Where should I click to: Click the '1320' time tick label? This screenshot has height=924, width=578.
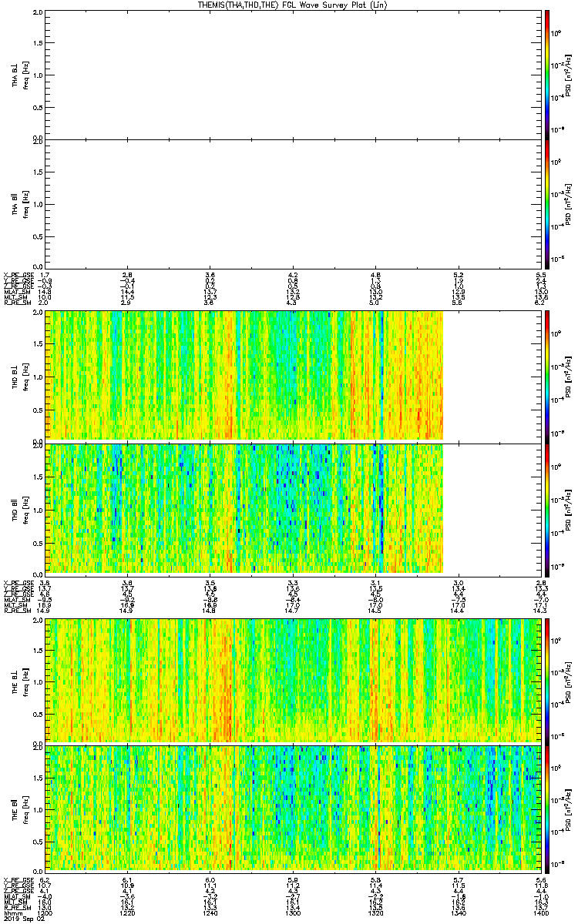375,912
